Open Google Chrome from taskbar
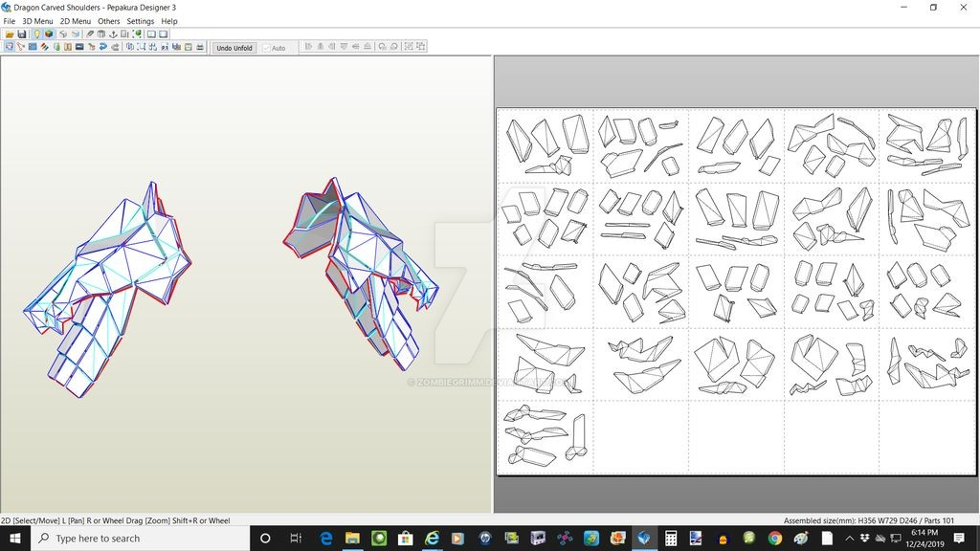 (x=775, y=539)
